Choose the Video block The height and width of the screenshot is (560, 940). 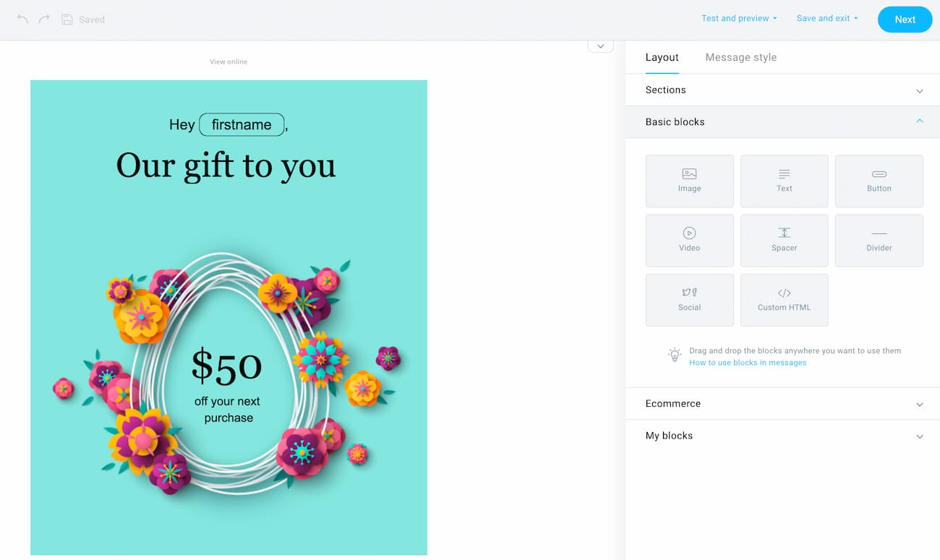tap(689, 240)
